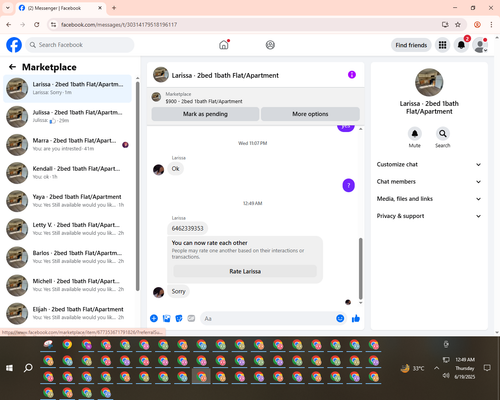500x400 pixels.
Task: Click Find friends button
Action: (411, 45)
